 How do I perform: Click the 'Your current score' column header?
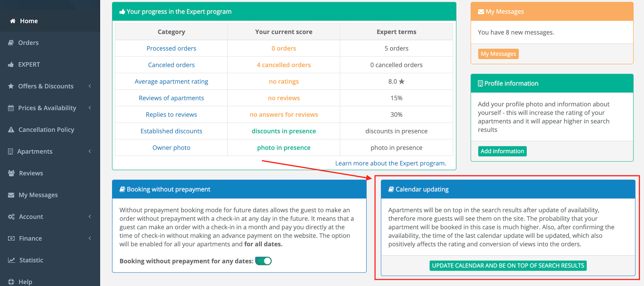click(284, 32)
